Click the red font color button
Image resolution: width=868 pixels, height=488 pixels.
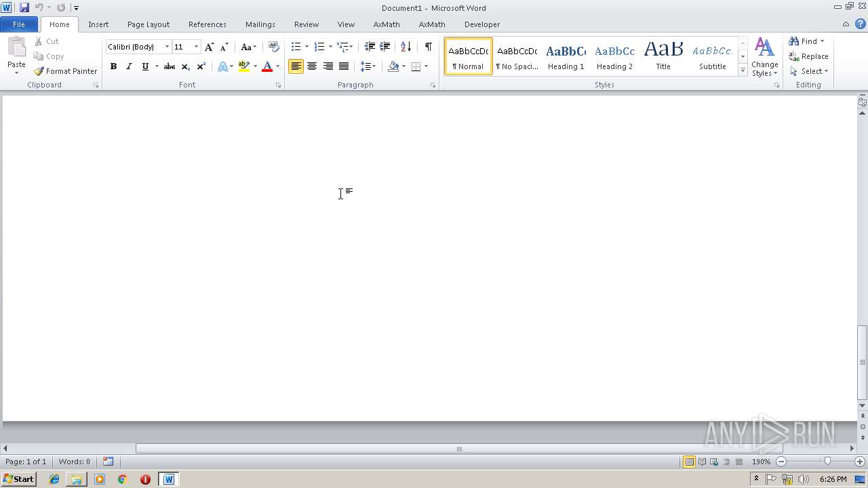(267, 66)
